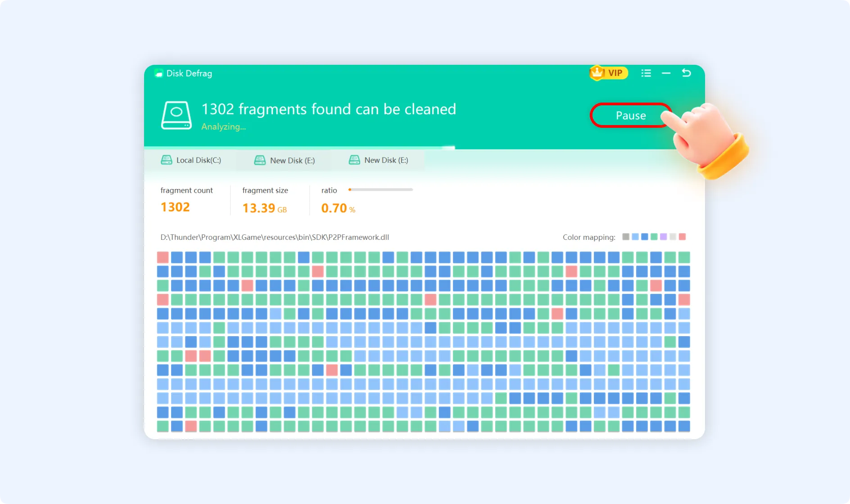This screenshot has height=504, width=850.
Task: Click the ratio progress bar
Action: pos(380,190)
